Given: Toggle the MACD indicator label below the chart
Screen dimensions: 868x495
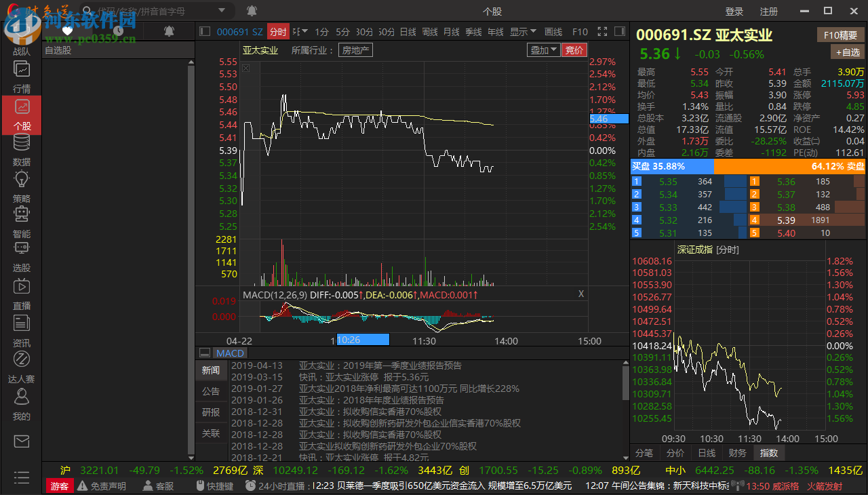Looking at the screenshot, I should 230,353.
